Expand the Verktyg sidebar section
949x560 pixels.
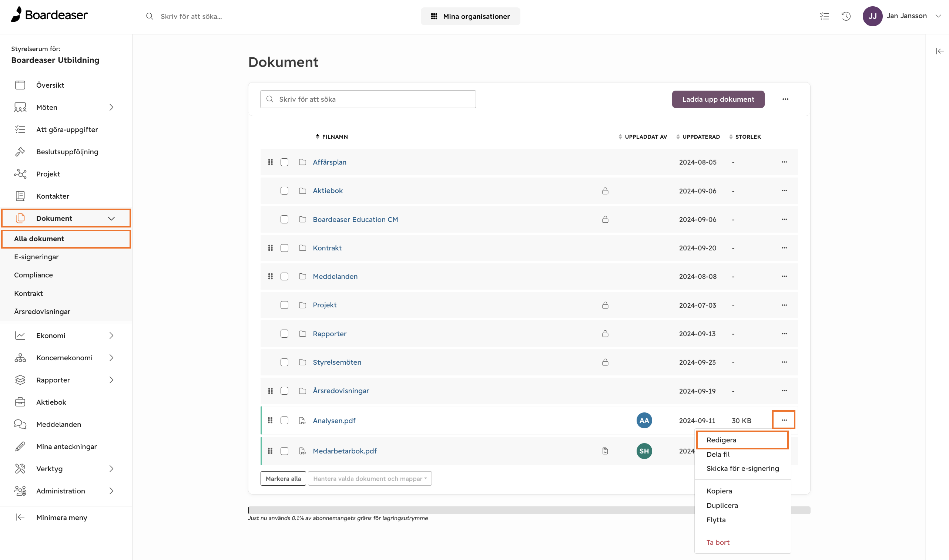111,469
